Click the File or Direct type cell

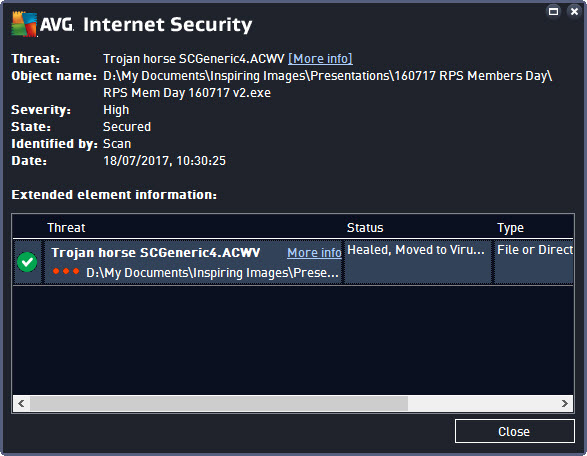[534, 262]
